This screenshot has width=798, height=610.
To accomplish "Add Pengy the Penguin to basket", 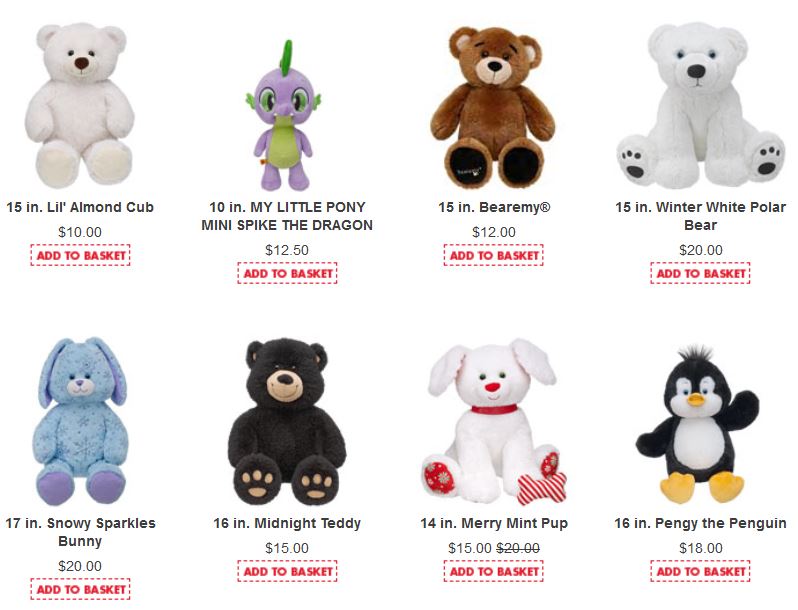I will 700,571.
